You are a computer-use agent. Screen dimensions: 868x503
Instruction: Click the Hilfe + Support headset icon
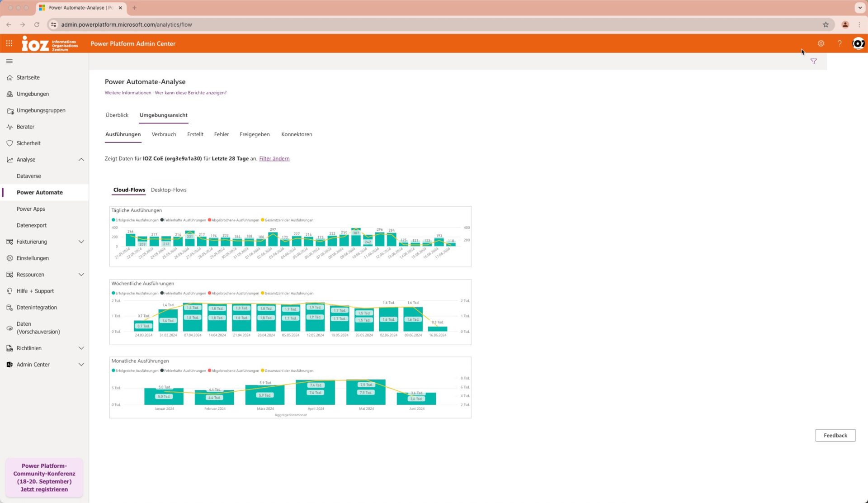(x=10, y=291)
